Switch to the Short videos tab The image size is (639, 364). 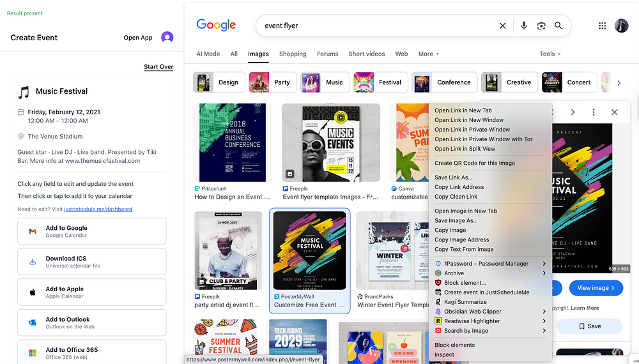pos(366,54)
